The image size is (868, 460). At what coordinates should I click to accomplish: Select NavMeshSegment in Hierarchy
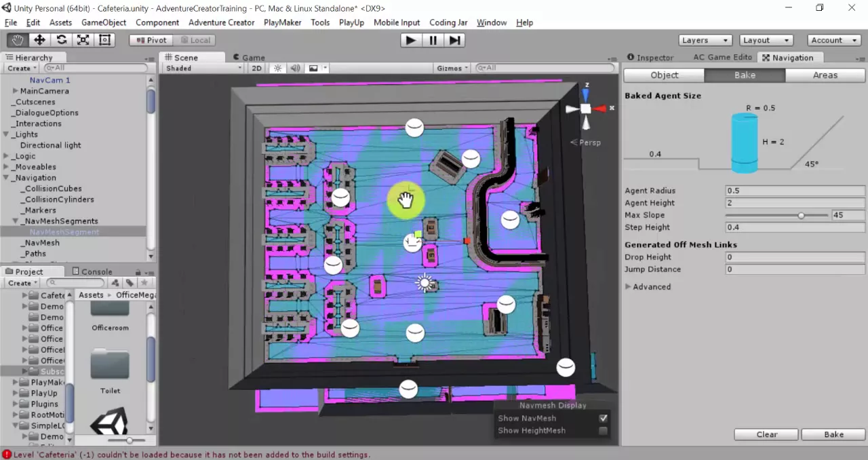pos(64,232)
